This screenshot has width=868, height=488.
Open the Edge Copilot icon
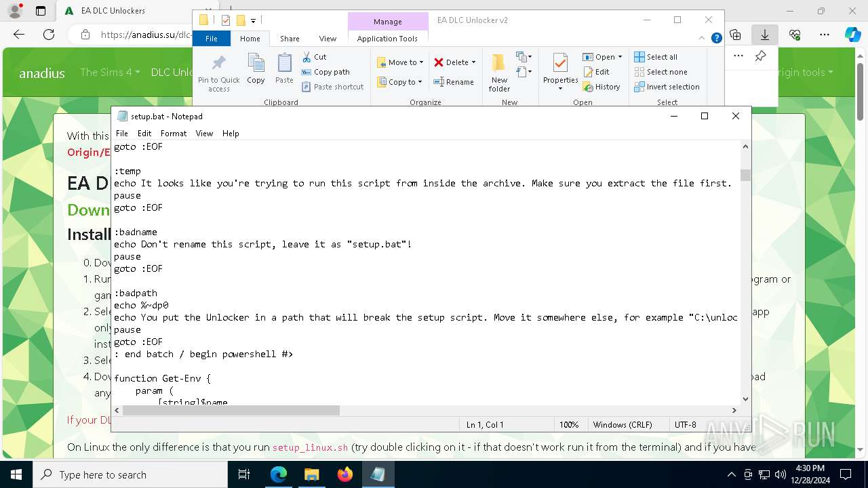click(x=852, y=35)
